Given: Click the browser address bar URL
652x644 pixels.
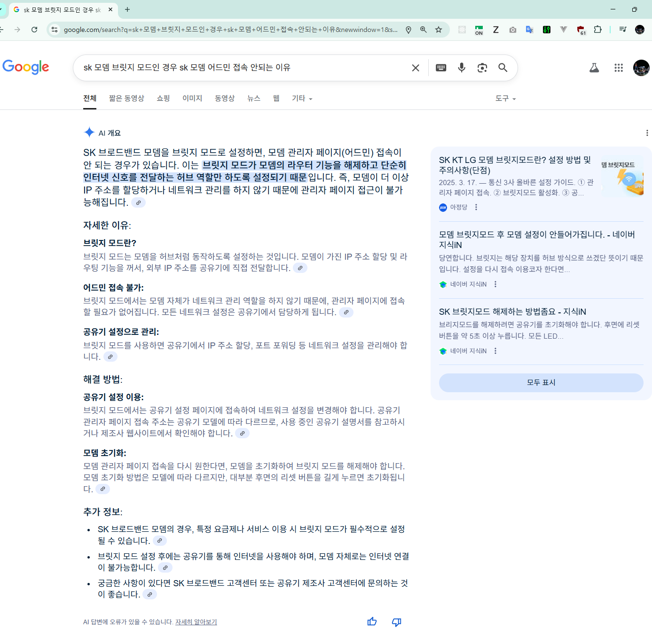Looking at the screenshot, I should pos(230,30).
